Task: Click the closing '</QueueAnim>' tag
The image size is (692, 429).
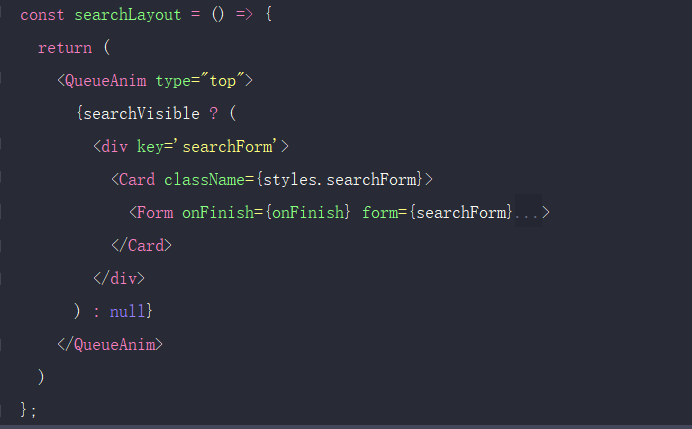Action: coord(110,344)
